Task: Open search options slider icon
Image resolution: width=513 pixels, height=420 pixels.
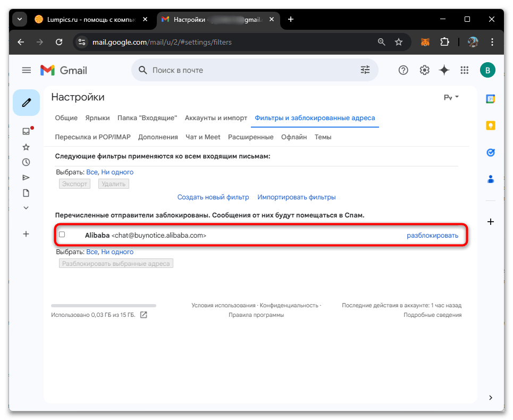Action: coord(365,70)
